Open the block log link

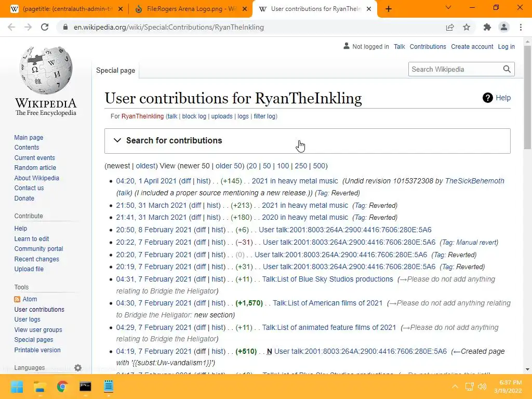(x=194, y=116)
